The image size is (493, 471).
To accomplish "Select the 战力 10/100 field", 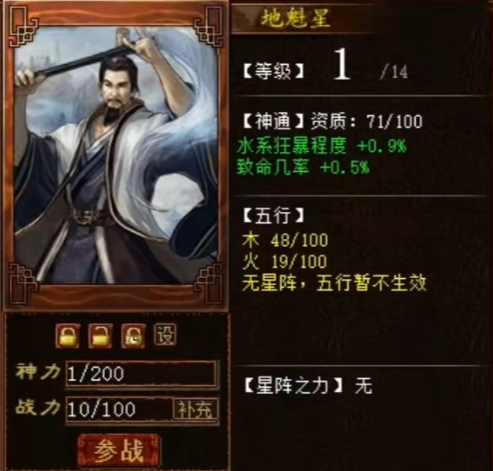I will tap(119, 410).
